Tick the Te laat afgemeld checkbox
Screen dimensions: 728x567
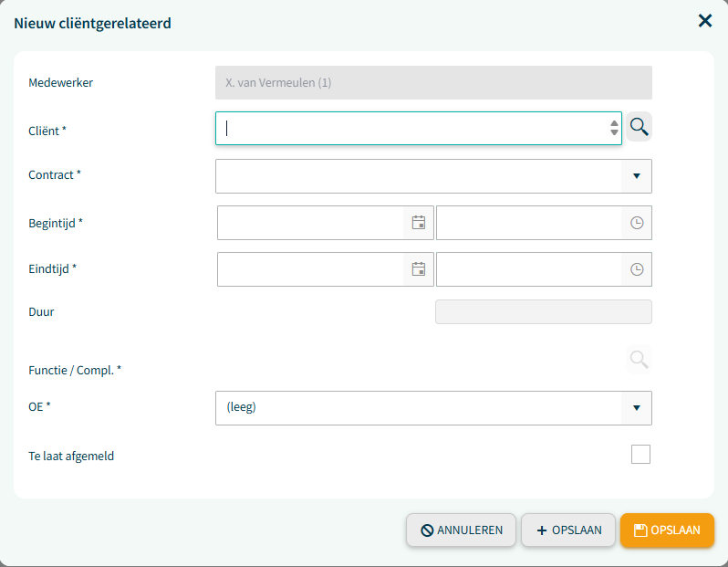pos(640,454)
